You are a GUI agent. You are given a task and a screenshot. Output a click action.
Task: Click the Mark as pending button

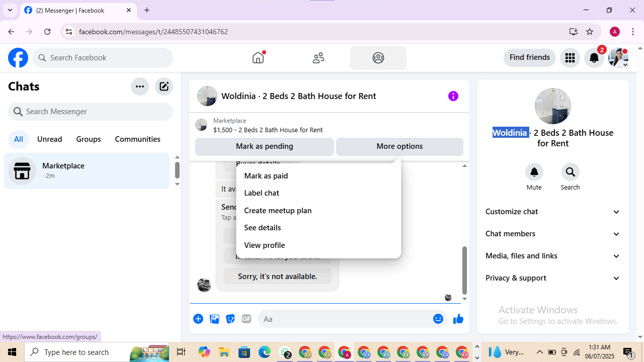click(265, 147)
